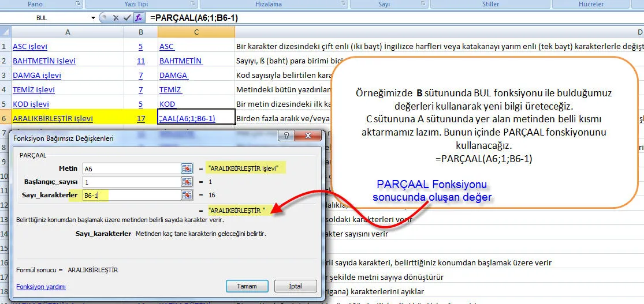Open the Name Box dropdown arrow
This screenshot has width=644, height=304.
coord(92,18)
